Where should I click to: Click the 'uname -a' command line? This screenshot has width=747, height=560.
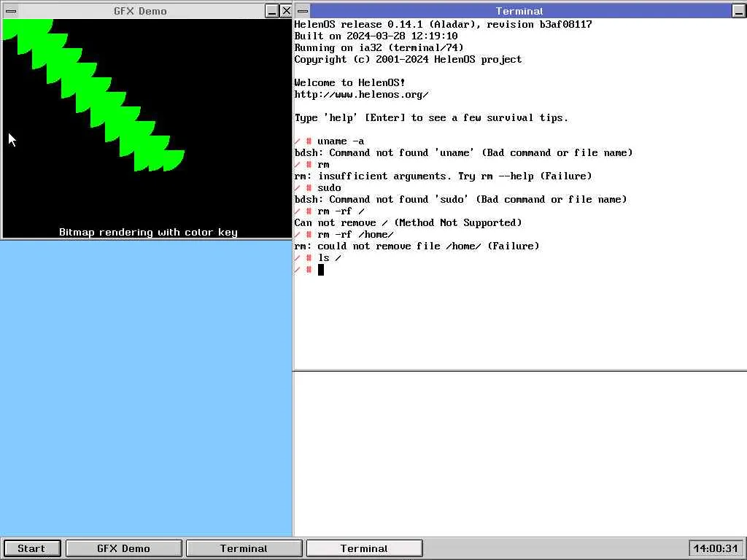(329, 141)
